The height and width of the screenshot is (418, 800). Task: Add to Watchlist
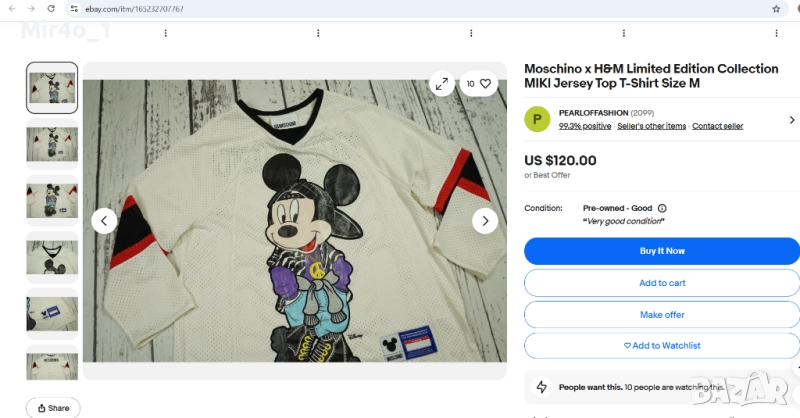pyautogui.click(x=662, y=346)
